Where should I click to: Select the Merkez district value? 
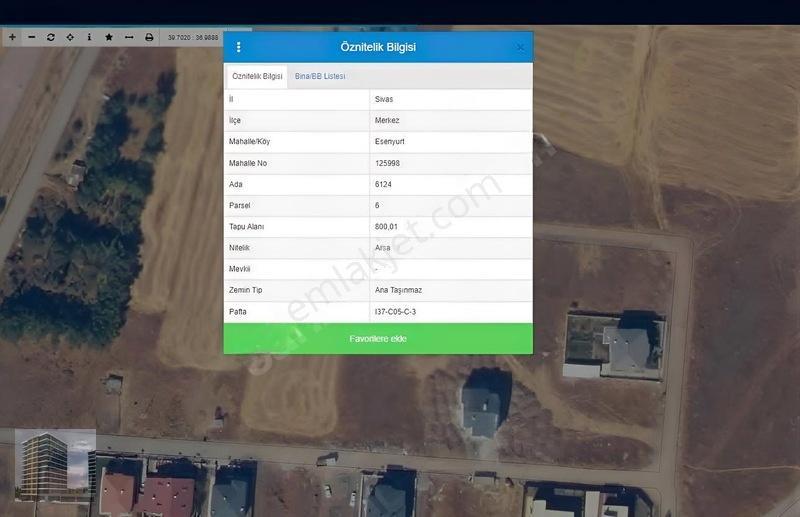pyautogui.click(x=387, y=120)
